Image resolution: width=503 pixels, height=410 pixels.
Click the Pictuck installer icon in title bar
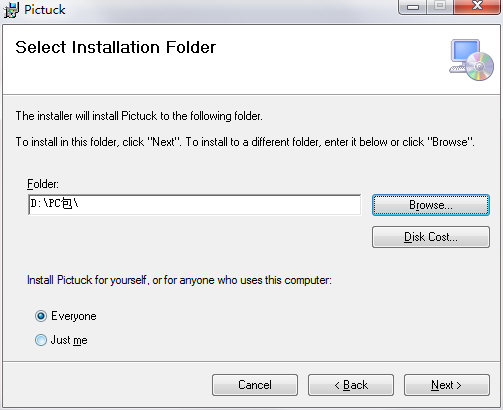[x=11, y=10]
